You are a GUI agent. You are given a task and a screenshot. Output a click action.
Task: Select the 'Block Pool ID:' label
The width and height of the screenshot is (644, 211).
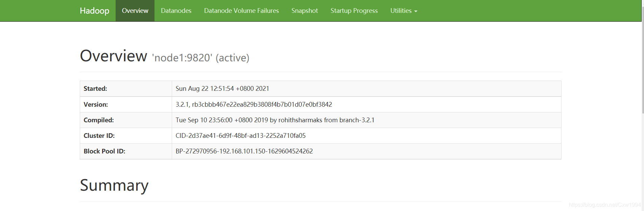pos(104,151)
